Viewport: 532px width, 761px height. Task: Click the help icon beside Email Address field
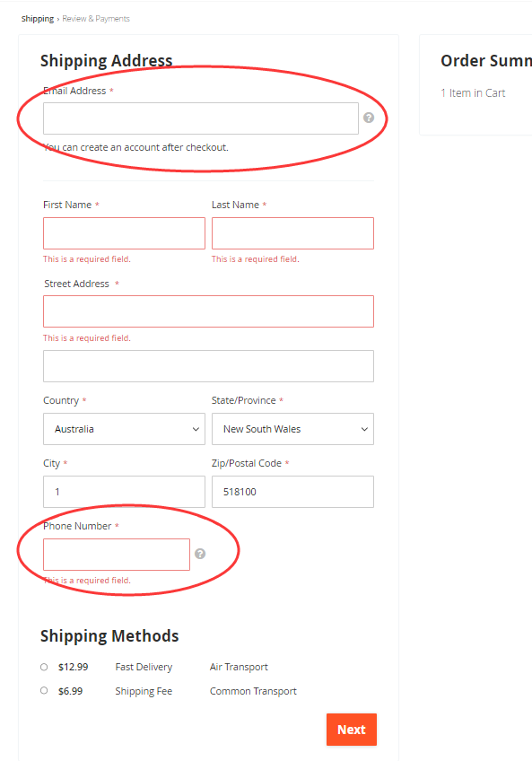(369, 118)
